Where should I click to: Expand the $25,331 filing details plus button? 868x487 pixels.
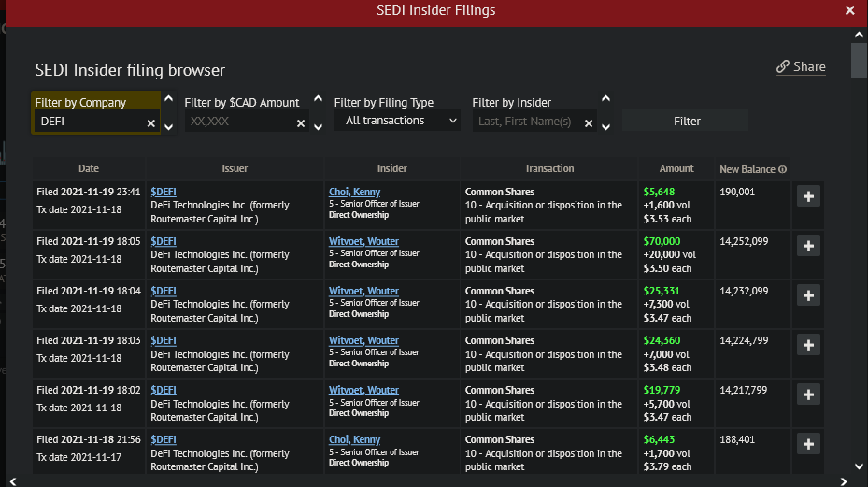(x=809, y=295)
